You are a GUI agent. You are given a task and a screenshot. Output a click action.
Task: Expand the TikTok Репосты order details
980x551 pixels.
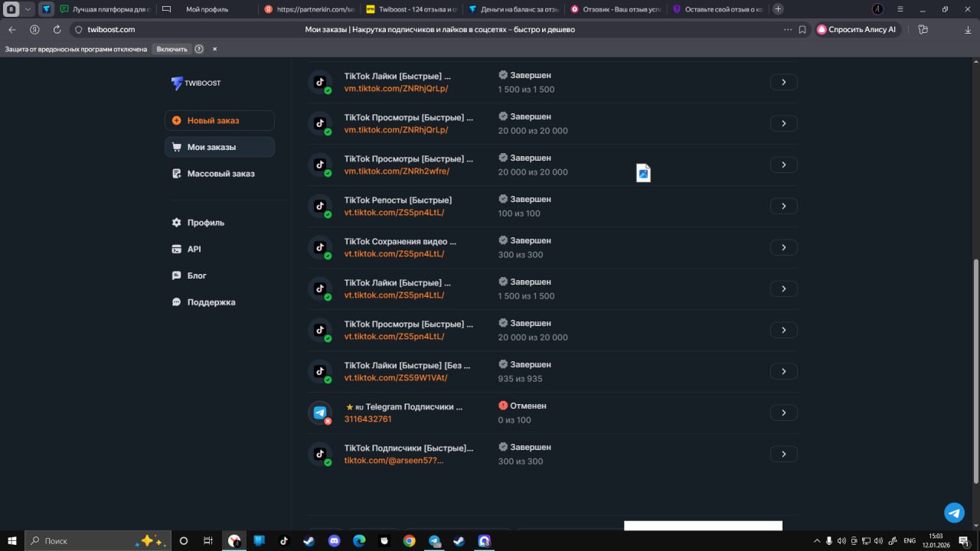[x=783, y=206]
